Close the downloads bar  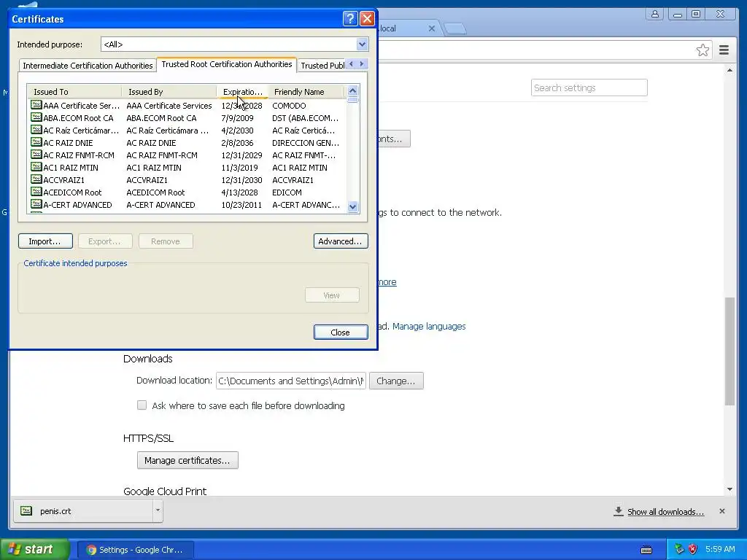click(721, 511)
